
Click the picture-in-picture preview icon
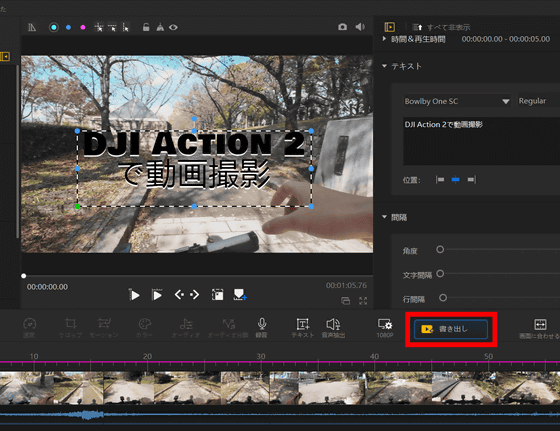[345, 301]
